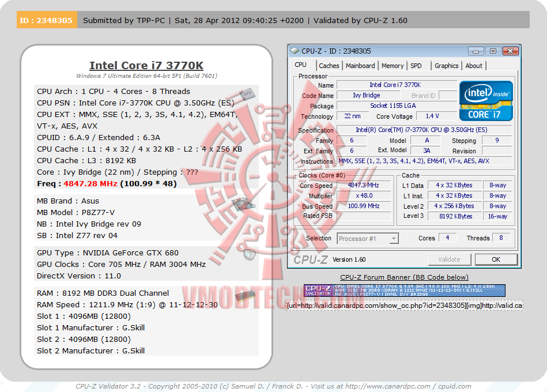
Task: Click the motherboard icon beside MB Model
Action: [243, 204]
